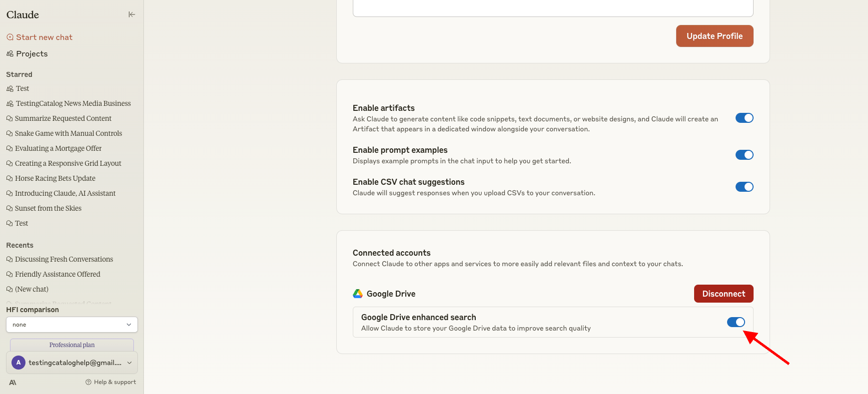Disconnect the Google Drive account
Image resolution: width=868 pixels, height=394 pixels.
pos(723,294)
